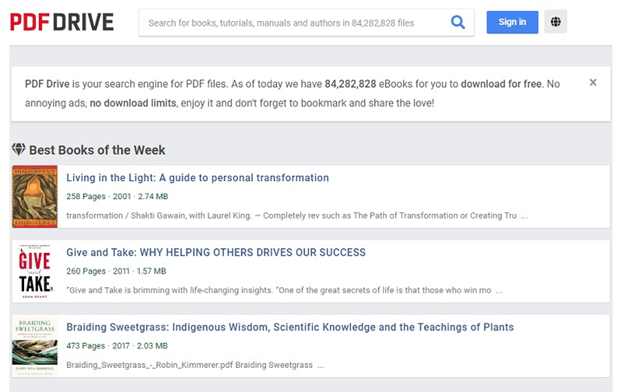Click the Braiding_Sweetgrass filename description
The image size is (624, 392).
coord(195,365)
